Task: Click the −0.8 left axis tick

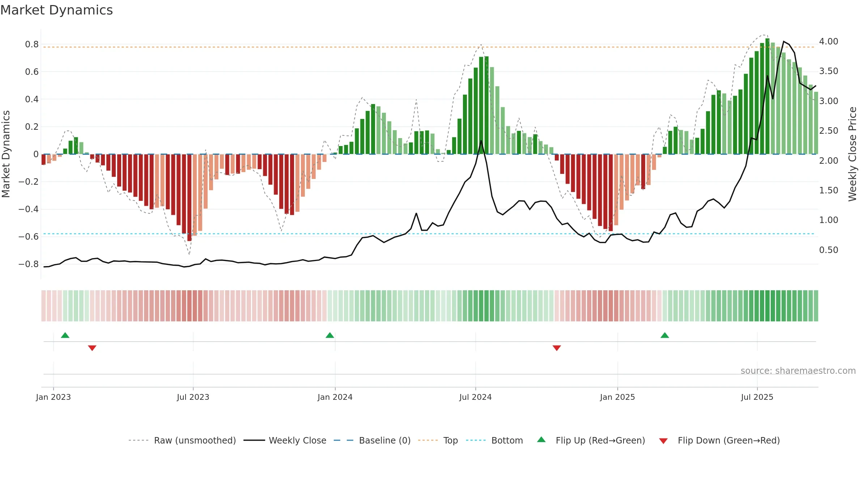Action: (29, 264)
